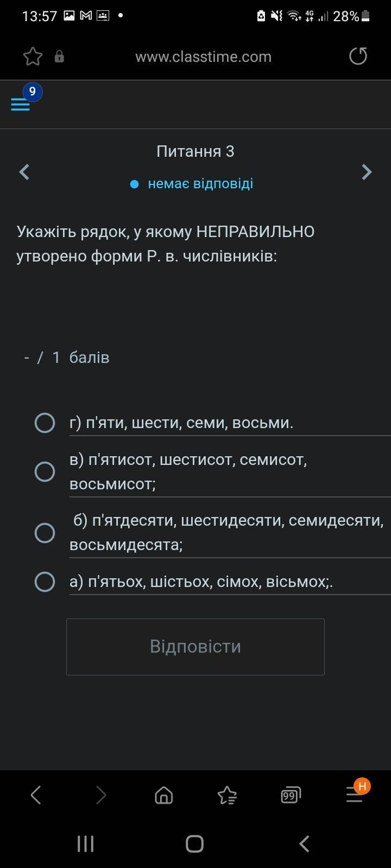Open the hamburger menu with badge 9
Image resolution: width=391 pixels, height=868 pixels.
[x=21, y=104]
